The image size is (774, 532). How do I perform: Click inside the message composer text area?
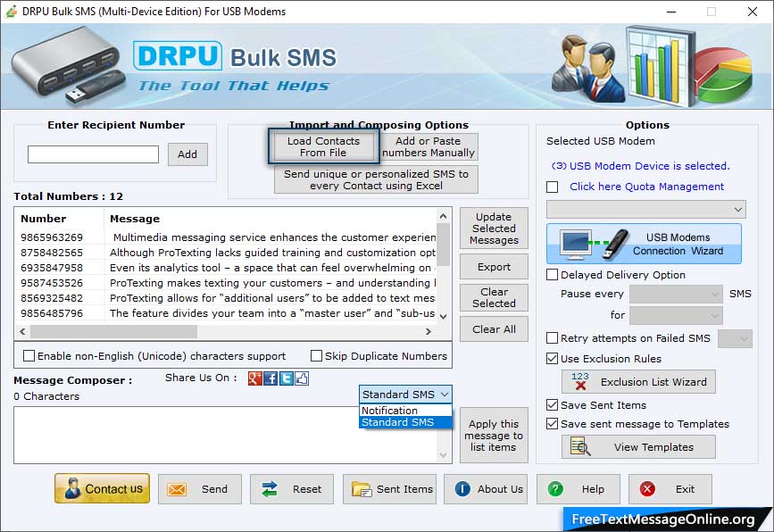click(x=226, y=435)
